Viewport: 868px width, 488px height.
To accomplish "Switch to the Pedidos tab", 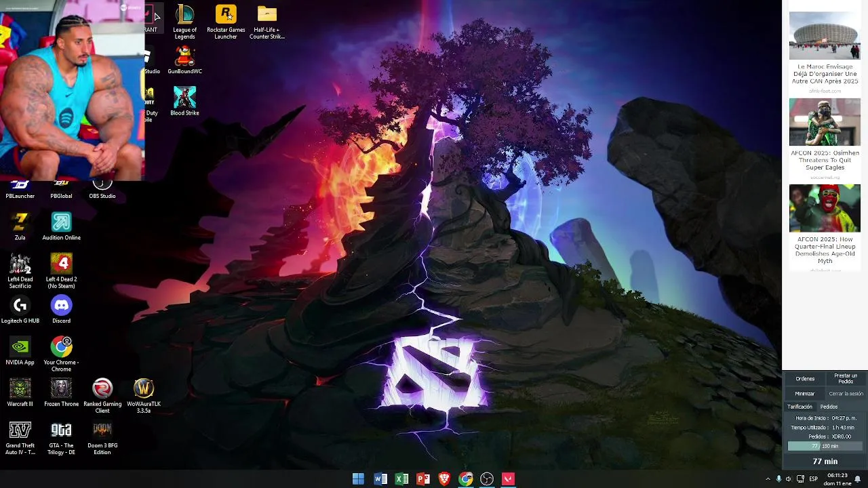I will (x=829, y=407).
